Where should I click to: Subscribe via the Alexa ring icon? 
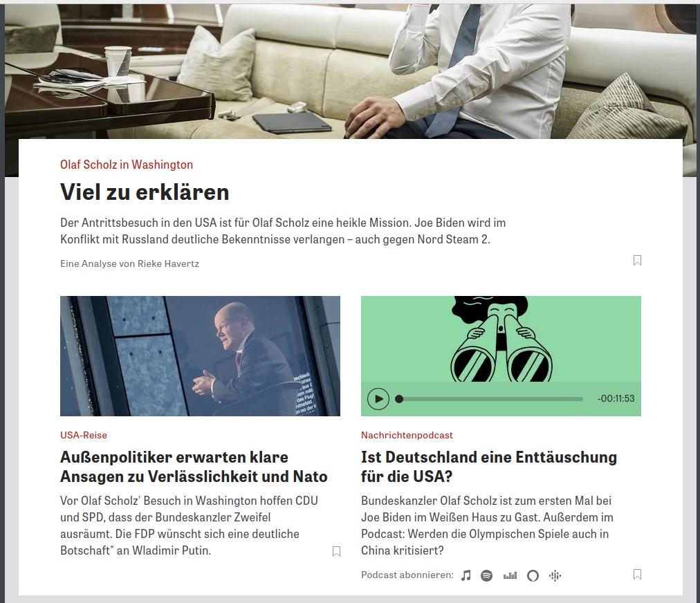(x=533, y=576)
